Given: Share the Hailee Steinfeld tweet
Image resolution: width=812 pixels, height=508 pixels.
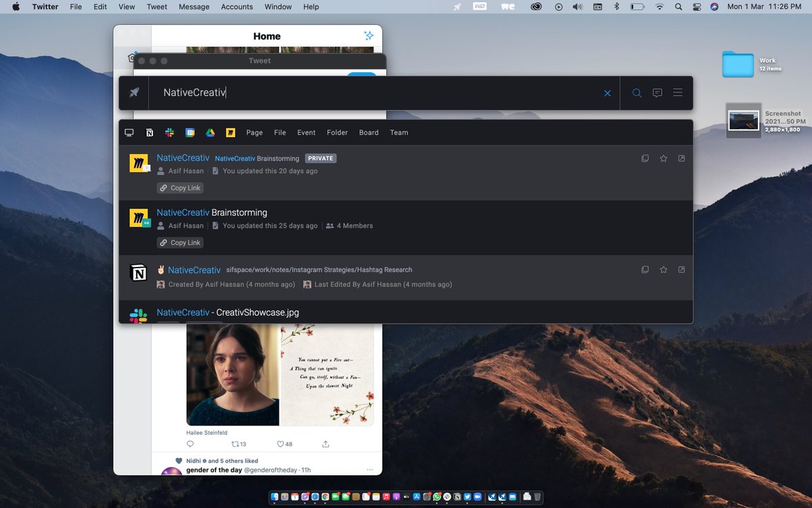Looking at the screenshot, I should 325,444.
